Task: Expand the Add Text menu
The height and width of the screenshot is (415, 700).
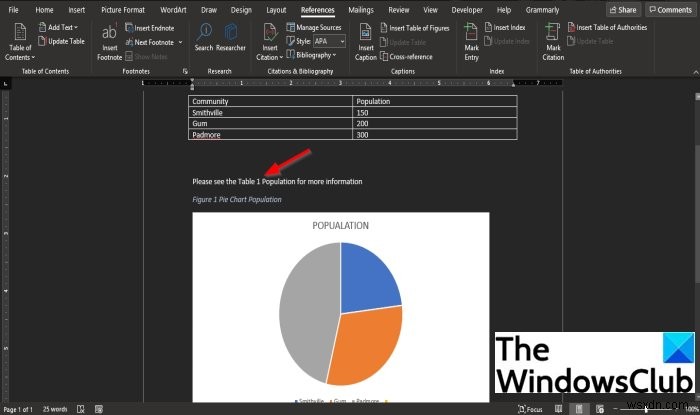Action: coord(58,28)
